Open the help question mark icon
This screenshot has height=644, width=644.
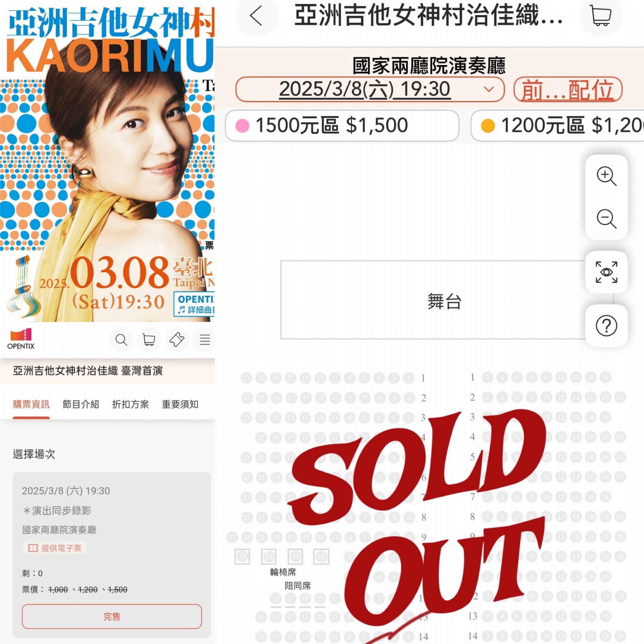coord(606,325)
